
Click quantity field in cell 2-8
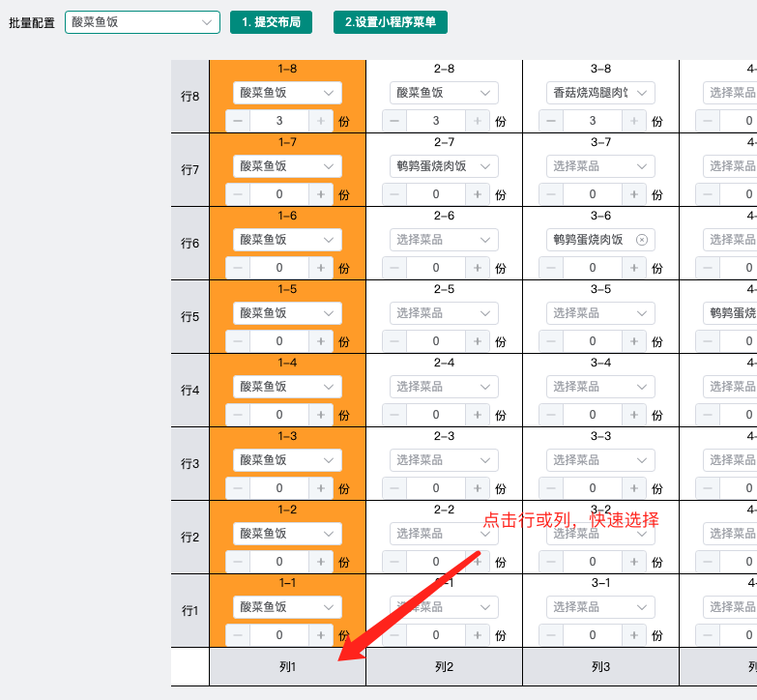(436, 121)
